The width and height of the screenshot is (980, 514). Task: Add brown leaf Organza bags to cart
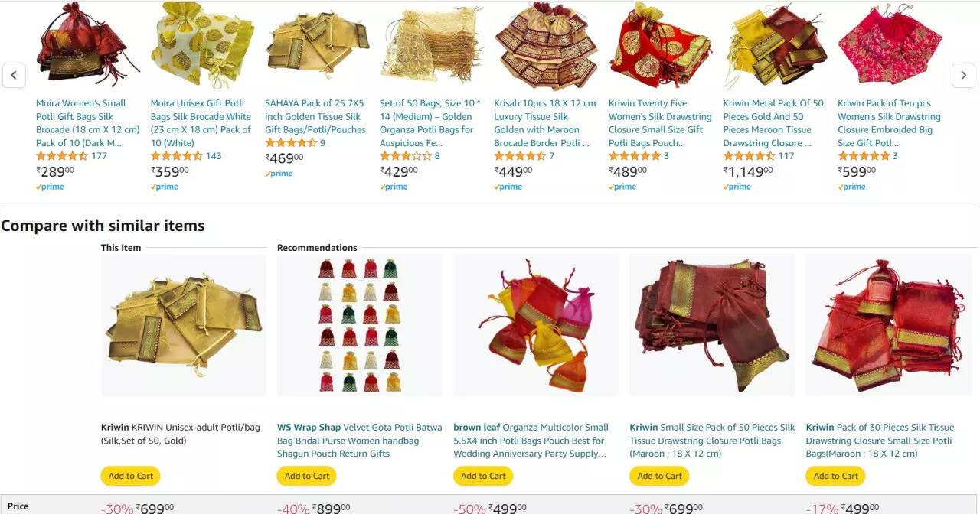click(483, 476)
